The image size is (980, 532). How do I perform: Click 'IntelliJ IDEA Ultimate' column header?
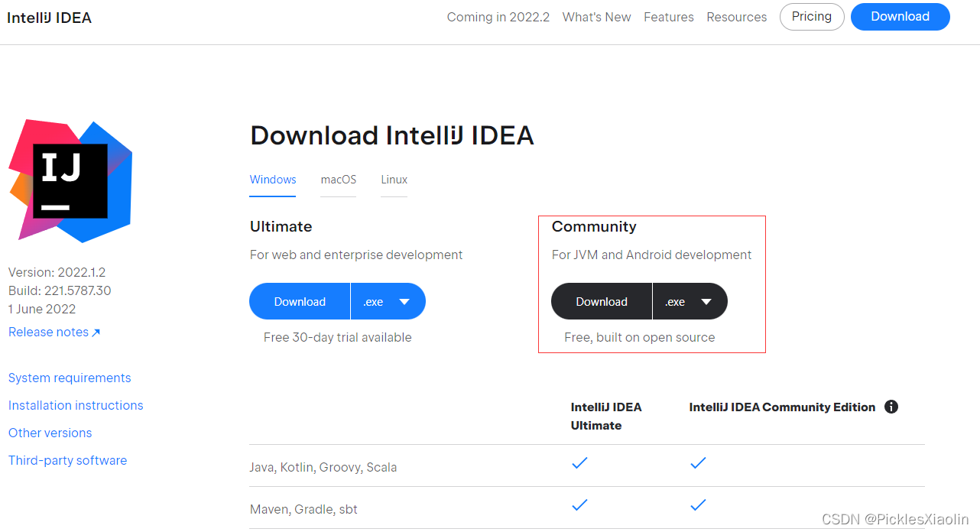(x=606, y=416)
